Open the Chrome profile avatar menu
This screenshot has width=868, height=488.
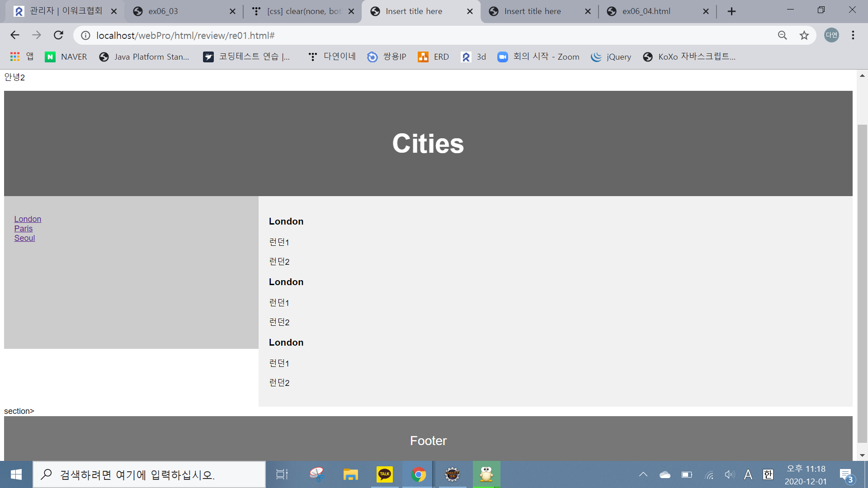(x=831, y=35)
